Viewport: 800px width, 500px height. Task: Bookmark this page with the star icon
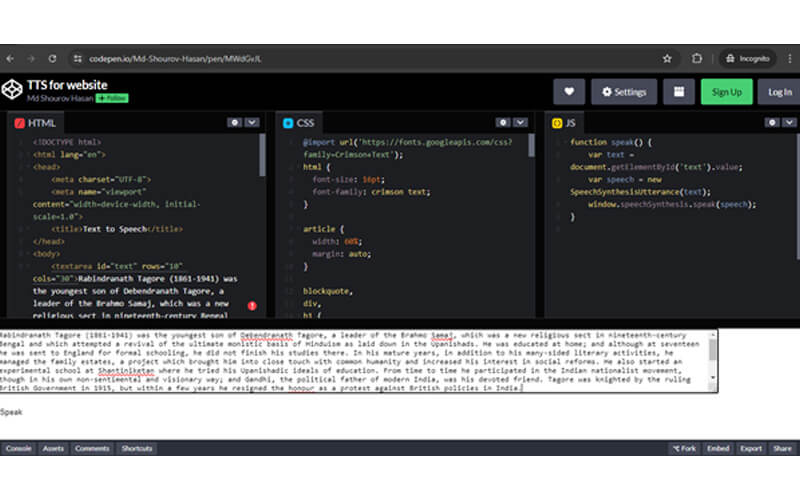pos(667,59)
